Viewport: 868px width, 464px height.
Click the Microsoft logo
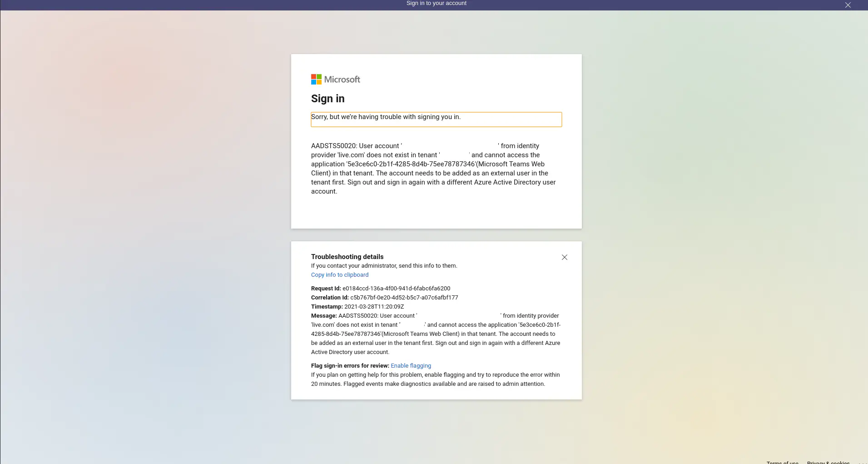point(335,79)
